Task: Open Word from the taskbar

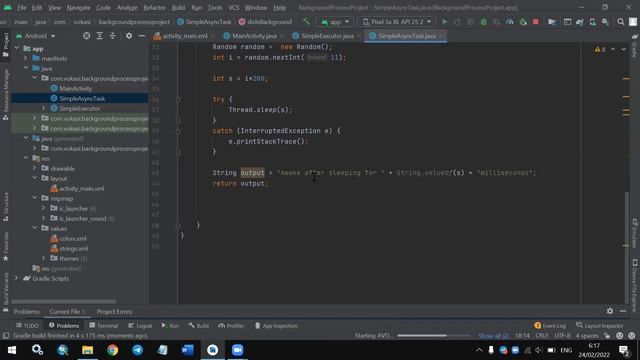Action: pos(187,350)
